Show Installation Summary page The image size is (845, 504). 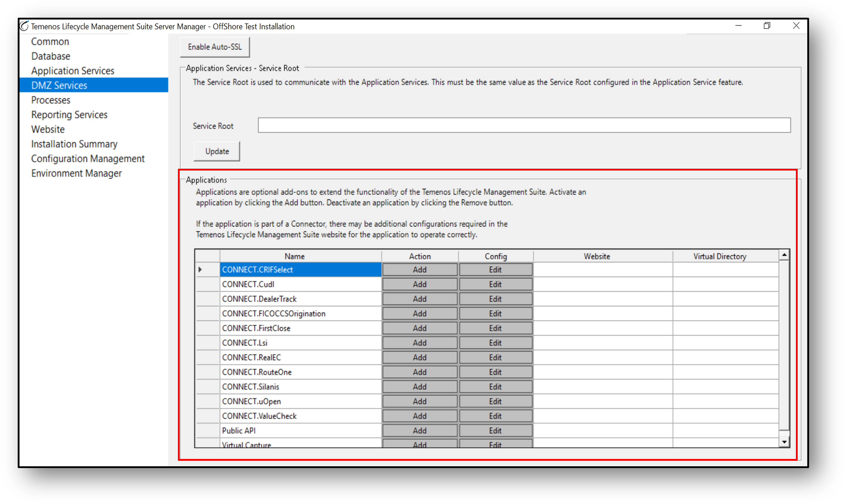point(74,144)
